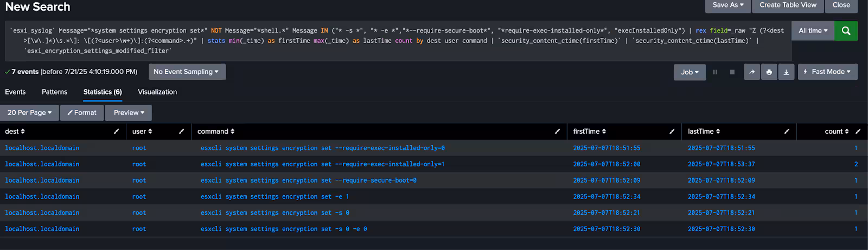Open the No Event Sampling dropdown

186,72
